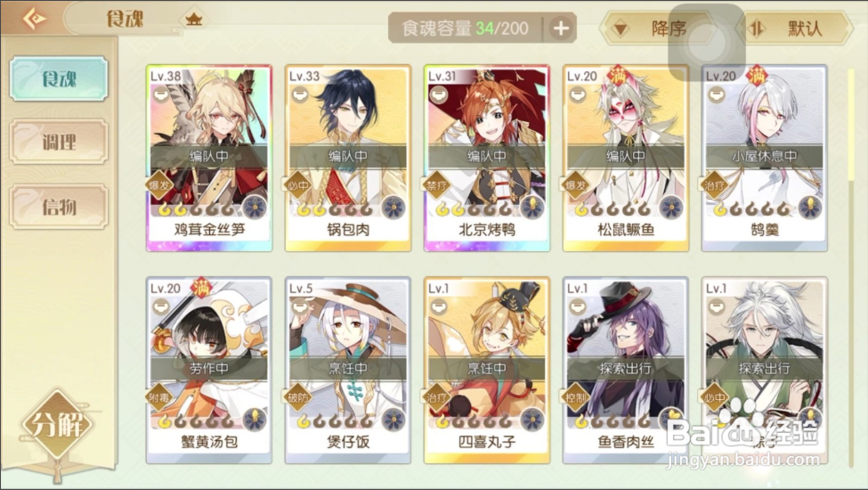
Task: Open the 四喜丸子 character card
Action: (x=487, y=371)
